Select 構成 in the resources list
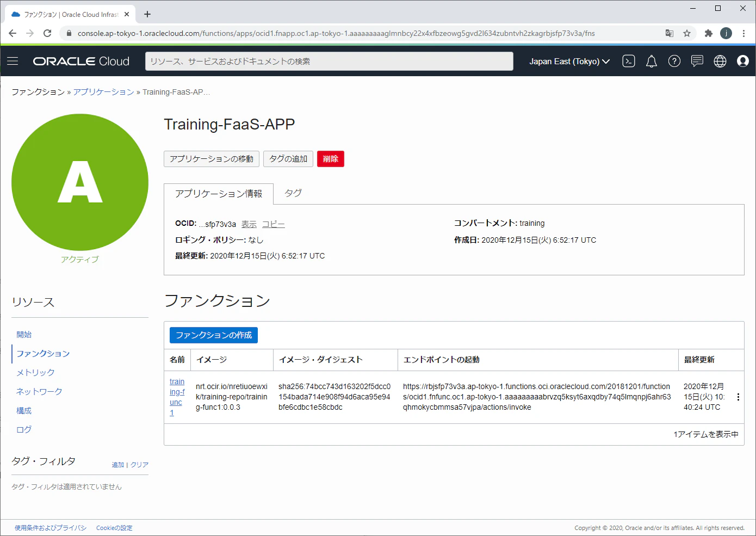 [24, 410]
